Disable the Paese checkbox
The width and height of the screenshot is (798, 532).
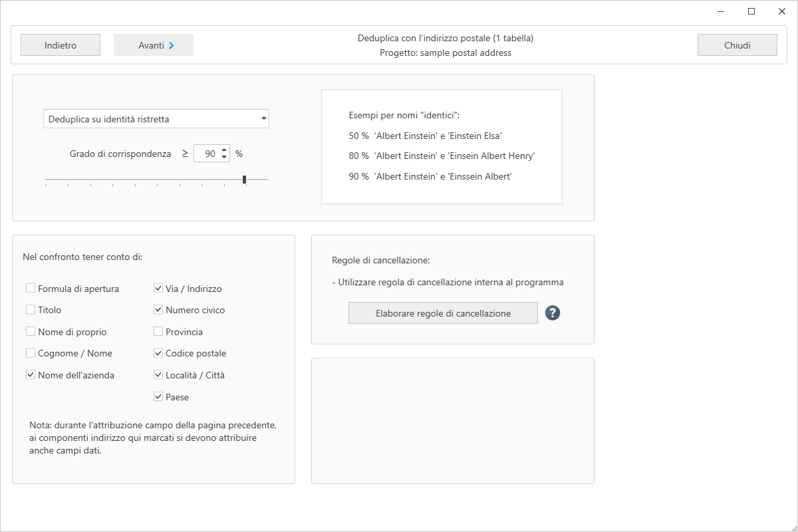click(x=158, y=397)
